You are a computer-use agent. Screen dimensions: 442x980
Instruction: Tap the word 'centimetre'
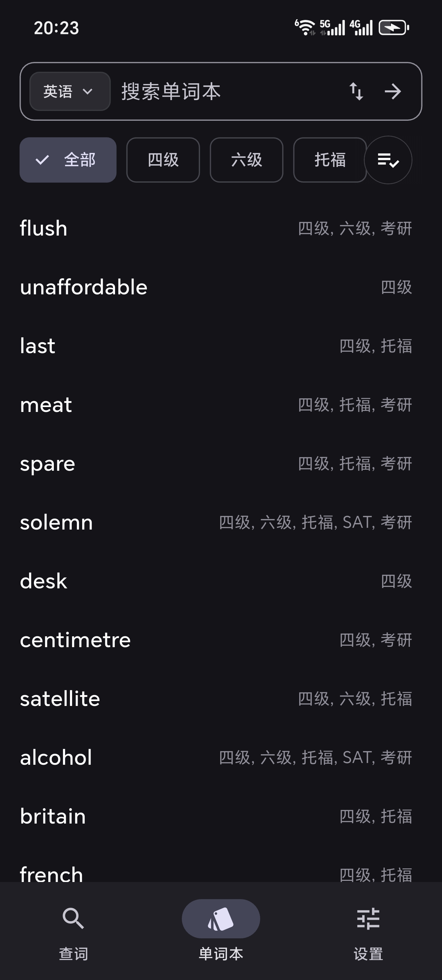[75, 640]
